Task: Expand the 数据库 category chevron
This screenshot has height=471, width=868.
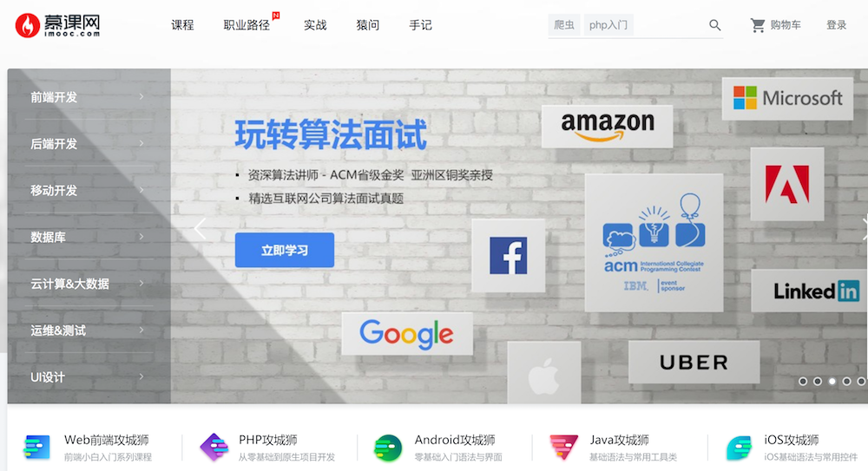Action: click(141, 237)
